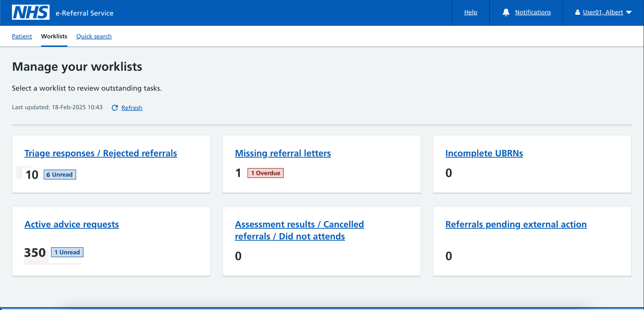
Task: Click 'Select a worklist to review outstanding tasks.'
Action: pos(87,88)
